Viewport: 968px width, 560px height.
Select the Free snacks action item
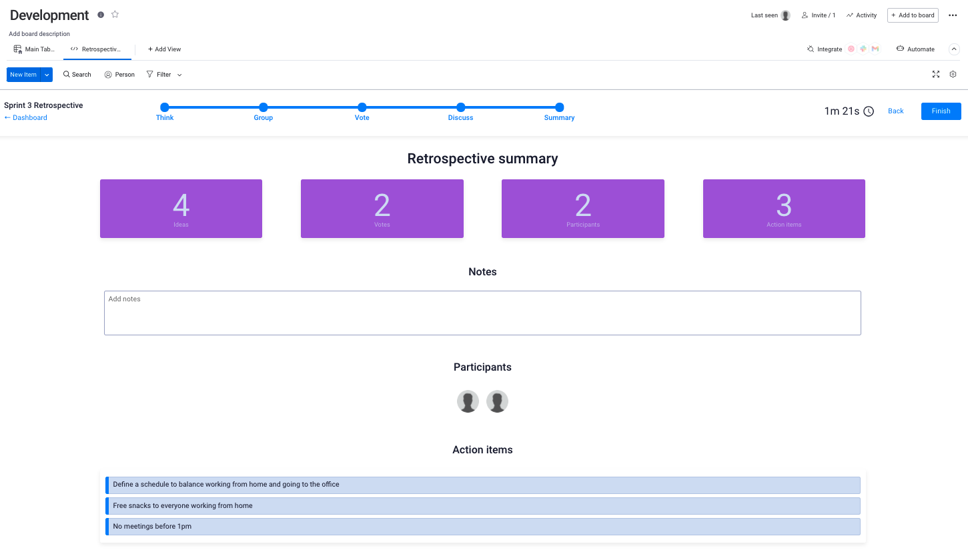tap(483, 506)
